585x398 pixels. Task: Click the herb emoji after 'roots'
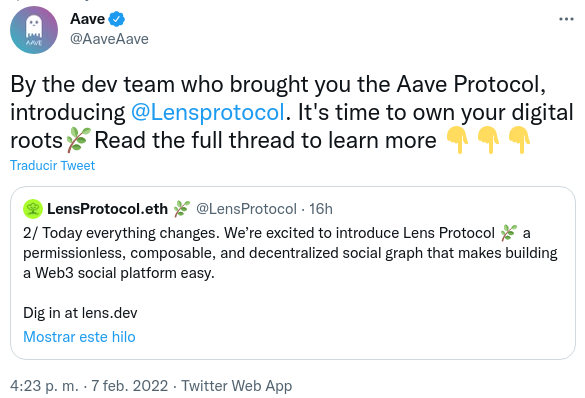[x=78, y=140]
